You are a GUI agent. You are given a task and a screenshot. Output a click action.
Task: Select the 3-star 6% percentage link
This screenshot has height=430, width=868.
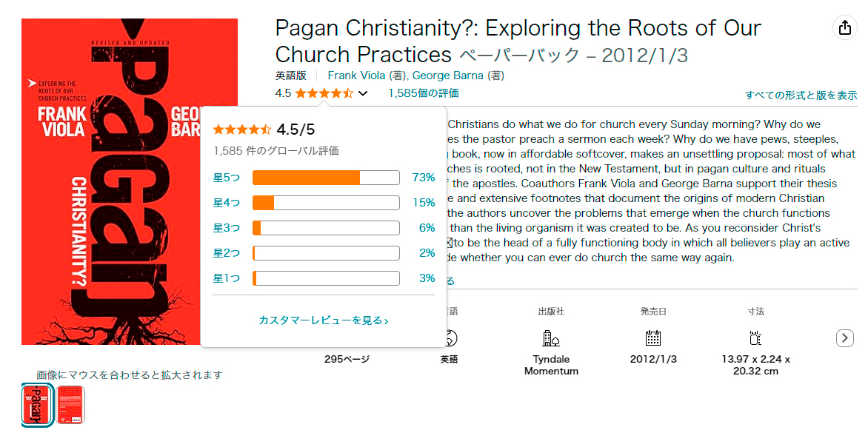tap(427, 228)
